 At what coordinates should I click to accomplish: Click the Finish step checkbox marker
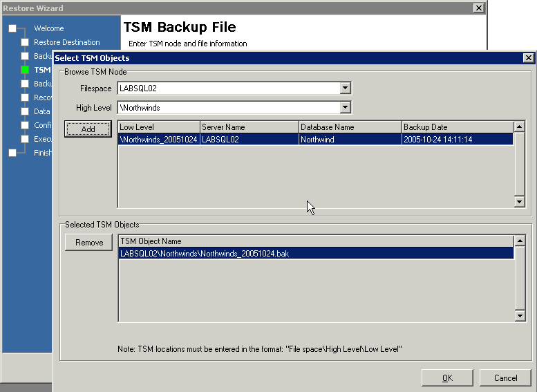pyautogui.click(x=12, y=153)
